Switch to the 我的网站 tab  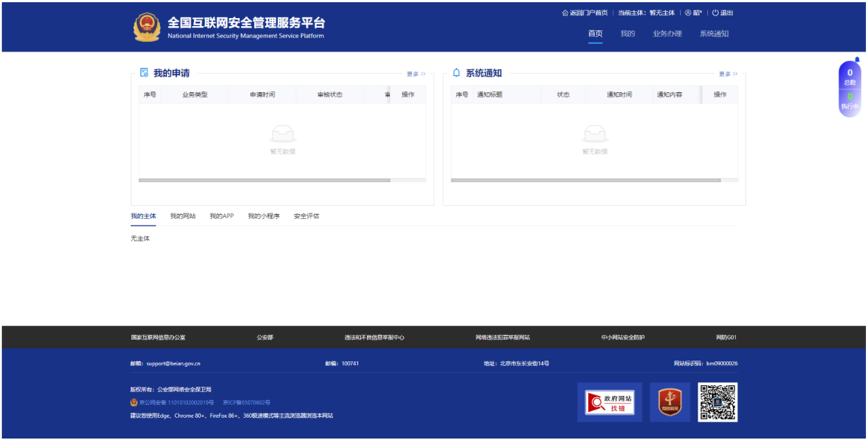[183, 216]
